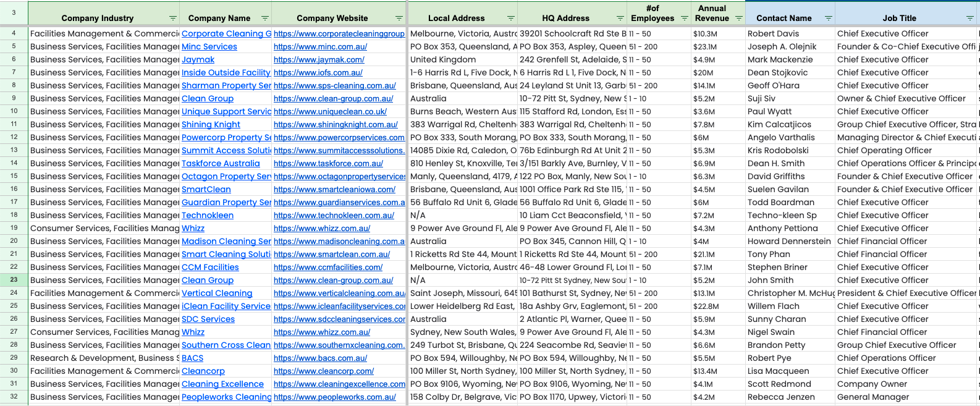The height and width of the screenshot is (406, 980).
Task: Select John Smith's N/A local address cell
Action: [463, 281]
